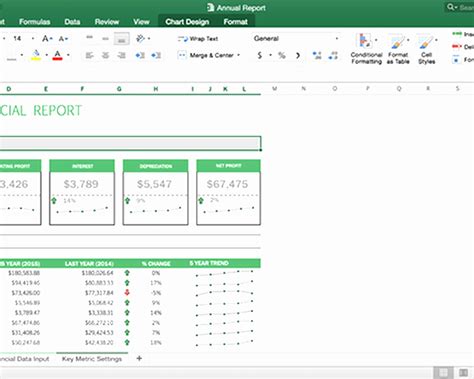Expand the fill color dropdown arrow
Viewport: 474px width, 379px height.
tap(46, 55)
